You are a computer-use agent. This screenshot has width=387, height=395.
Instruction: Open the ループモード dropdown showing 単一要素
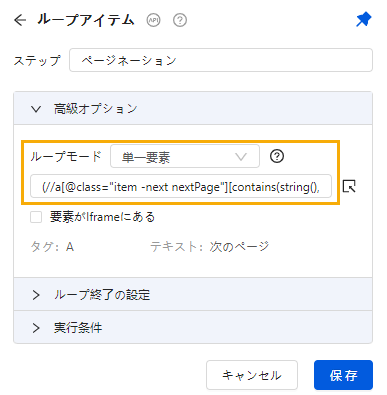tap(185, 156)
